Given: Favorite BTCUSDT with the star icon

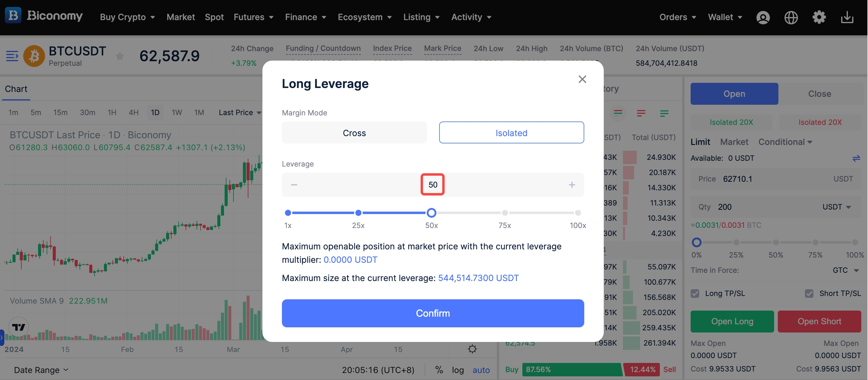Looking at the screenshot, I should [119, 56].
